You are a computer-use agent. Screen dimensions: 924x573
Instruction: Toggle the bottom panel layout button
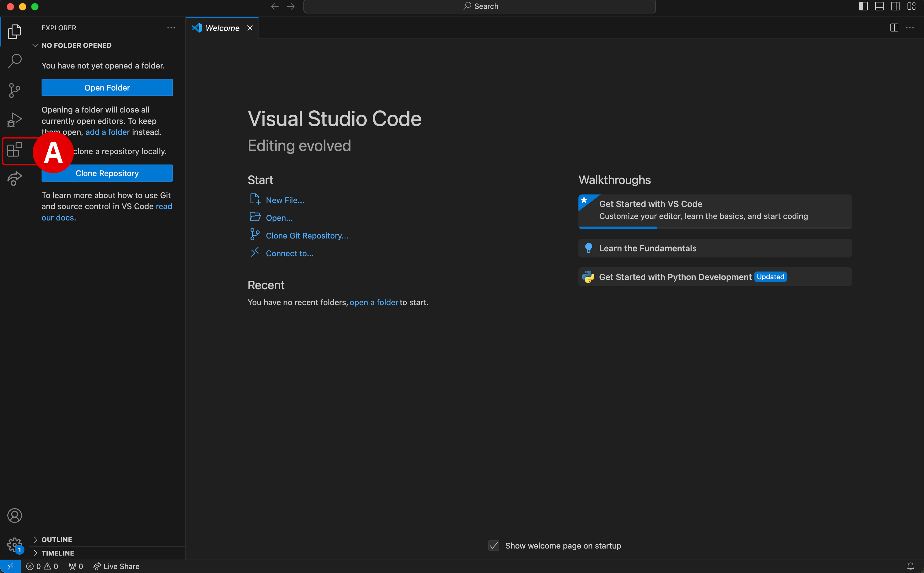click(879, 6)
